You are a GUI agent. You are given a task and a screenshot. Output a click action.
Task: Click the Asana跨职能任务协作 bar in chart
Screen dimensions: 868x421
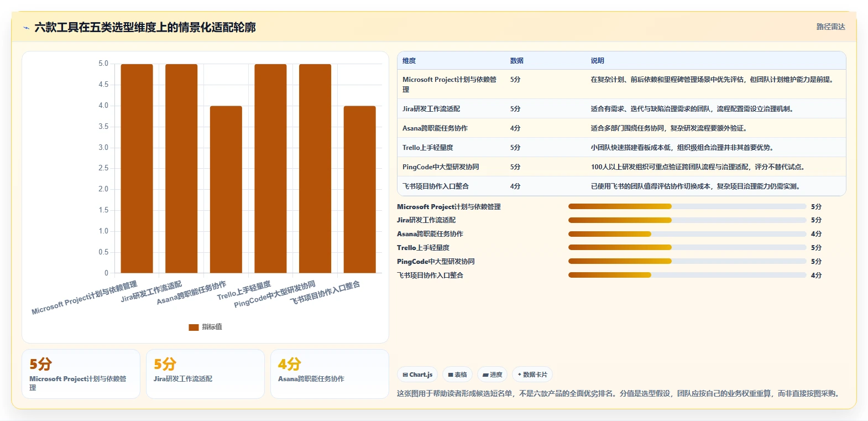pos(226,190)
